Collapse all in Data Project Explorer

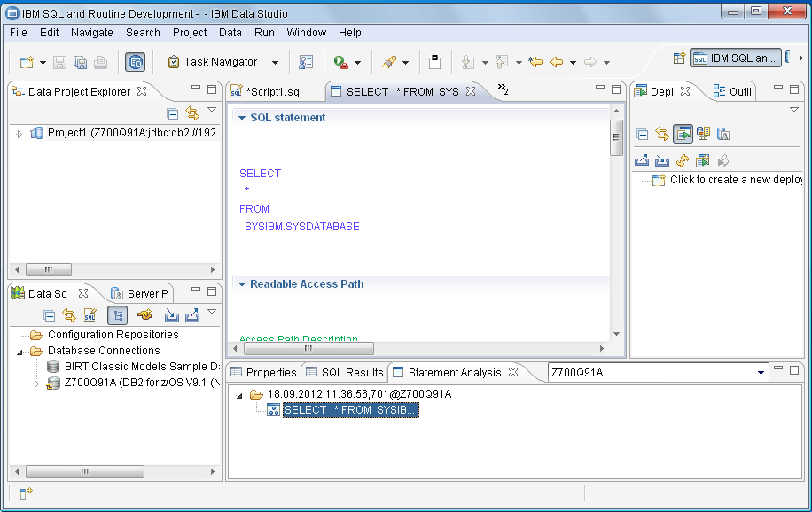173,113
